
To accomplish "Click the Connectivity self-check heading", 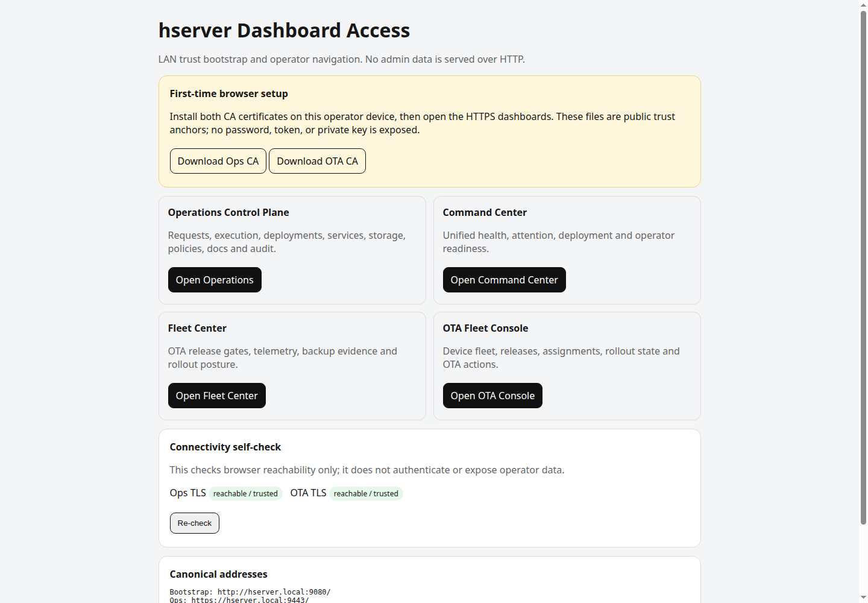I will click(225, 447).
